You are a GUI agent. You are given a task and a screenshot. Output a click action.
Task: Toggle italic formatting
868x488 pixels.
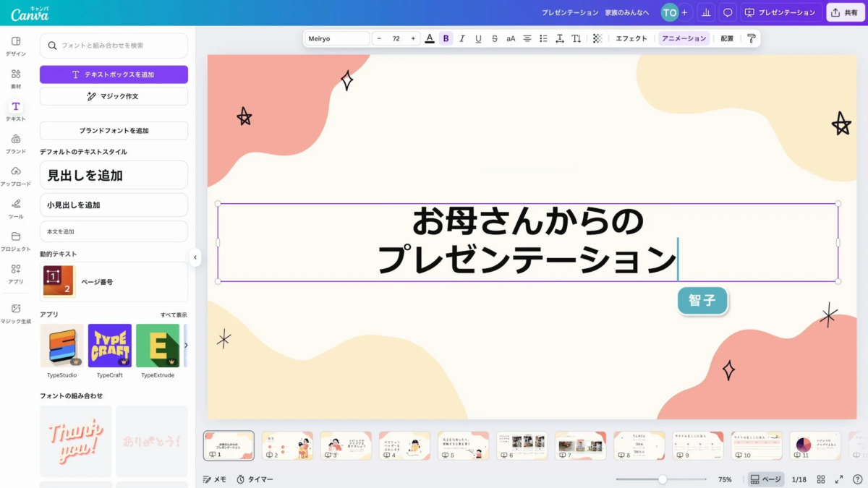[462, 38]
